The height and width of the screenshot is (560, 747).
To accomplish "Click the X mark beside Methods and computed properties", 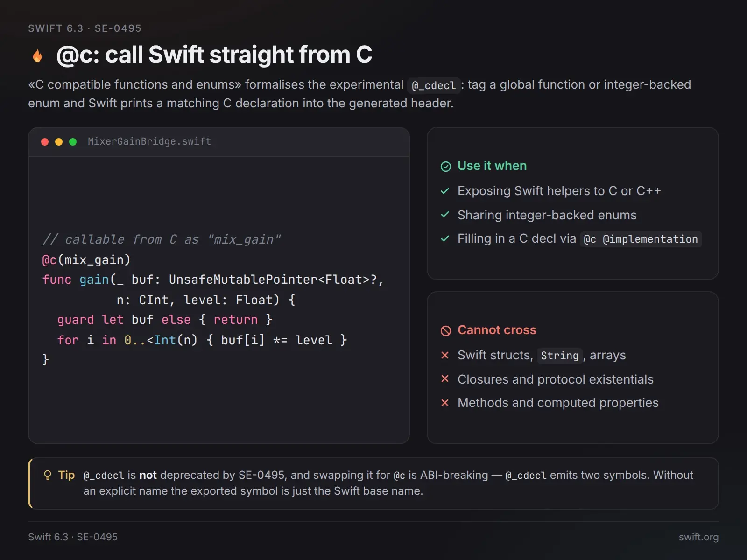I will pos(445,403).
